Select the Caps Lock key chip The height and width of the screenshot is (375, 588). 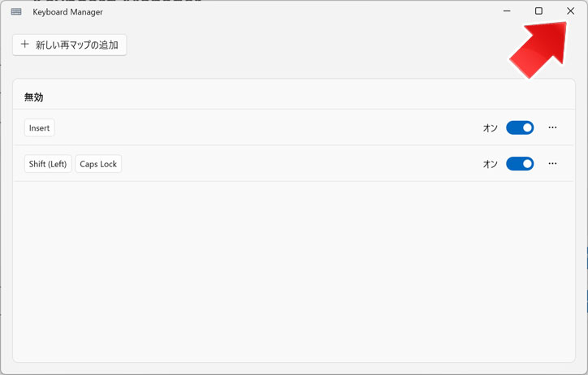coord(98,164)
